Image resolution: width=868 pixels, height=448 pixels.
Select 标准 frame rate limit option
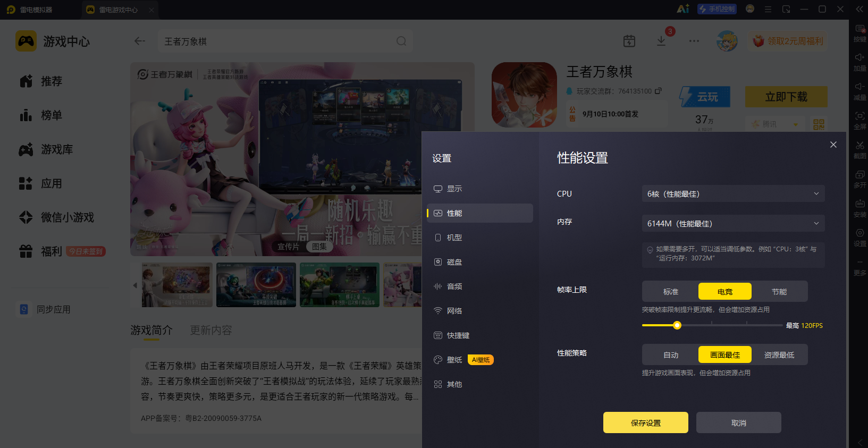coord(671,292)
